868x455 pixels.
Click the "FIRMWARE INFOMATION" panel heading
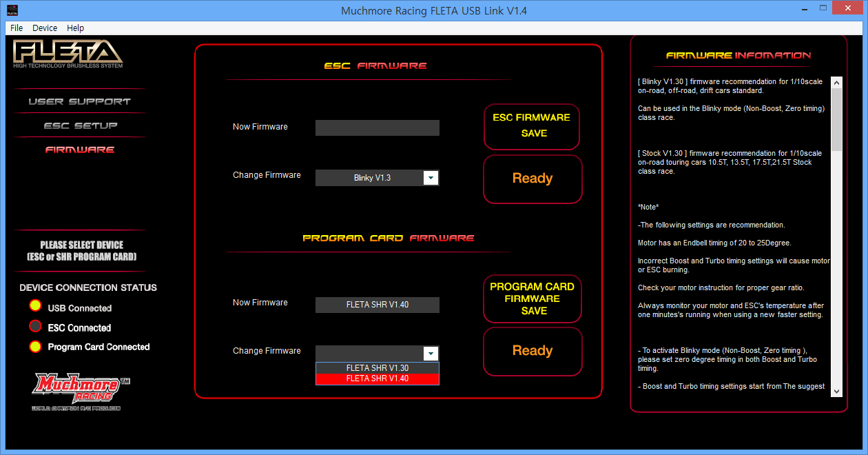click(x=738, y=56)
